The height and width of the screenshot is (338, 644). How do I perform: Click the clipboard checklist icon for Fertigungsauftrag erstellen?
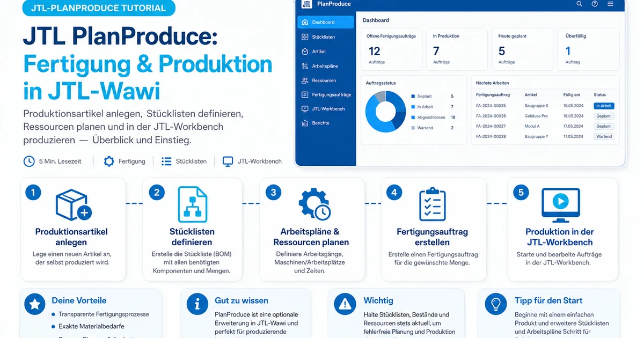pyautogui.click(x=432, y=205)
